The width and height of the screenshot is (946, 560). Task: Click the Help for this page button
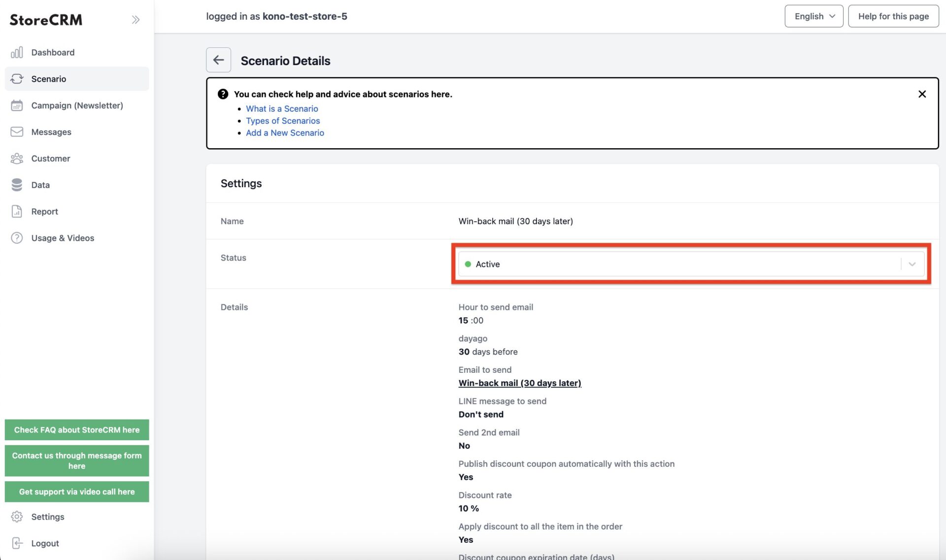(893, 16)
